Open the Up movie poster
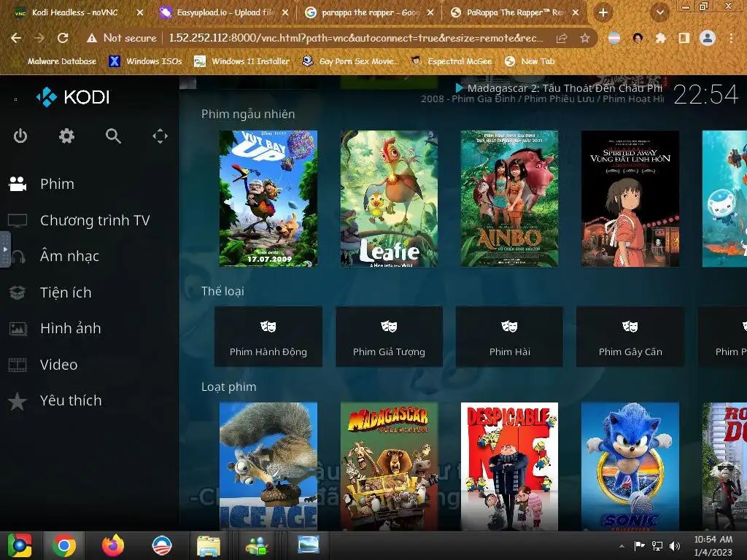747x560 pixels. tap(268, 198)
